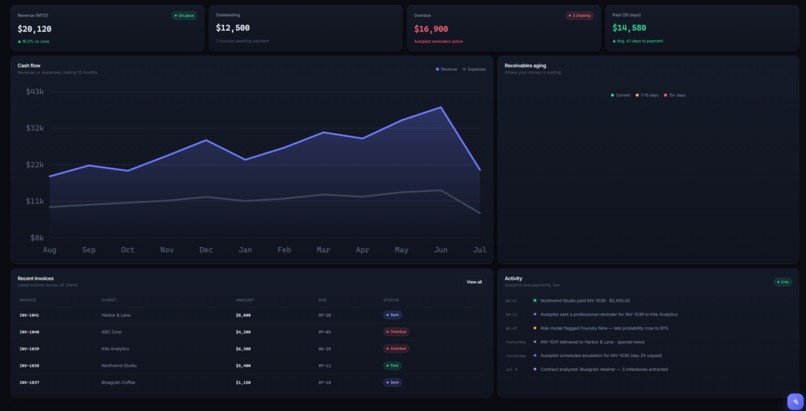Click the Amount column header

(245, 300)
